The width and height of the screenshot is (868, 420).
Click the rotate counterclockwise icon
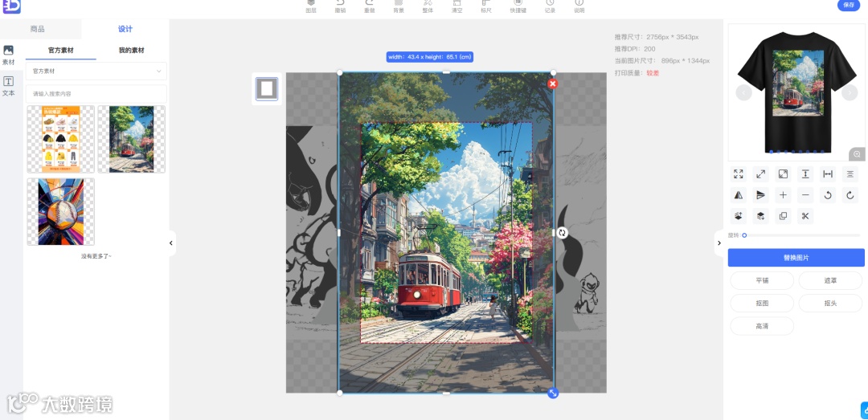pyautogui.click(x=828, y=195)
